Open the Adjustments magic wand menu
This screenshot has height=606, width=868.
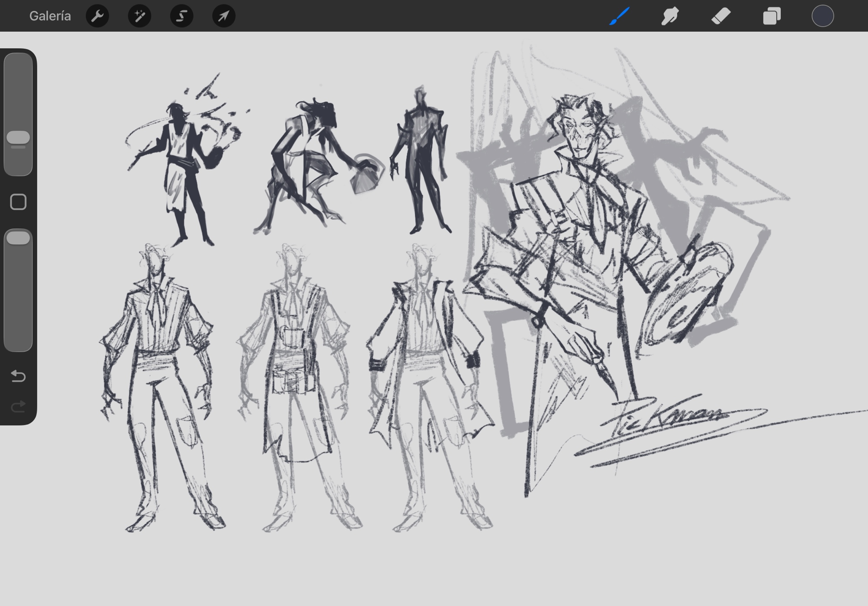[139, 16]
